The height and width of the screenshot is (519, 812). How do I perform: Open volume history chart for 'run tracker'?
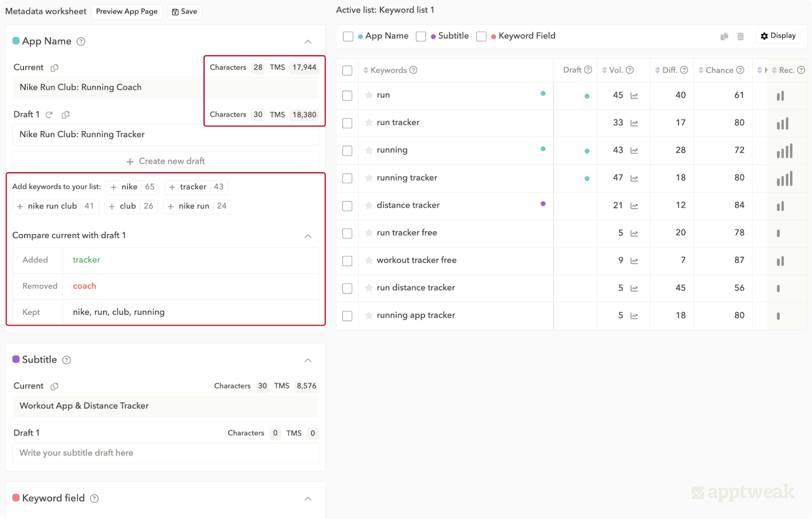[x=634, y=124]
